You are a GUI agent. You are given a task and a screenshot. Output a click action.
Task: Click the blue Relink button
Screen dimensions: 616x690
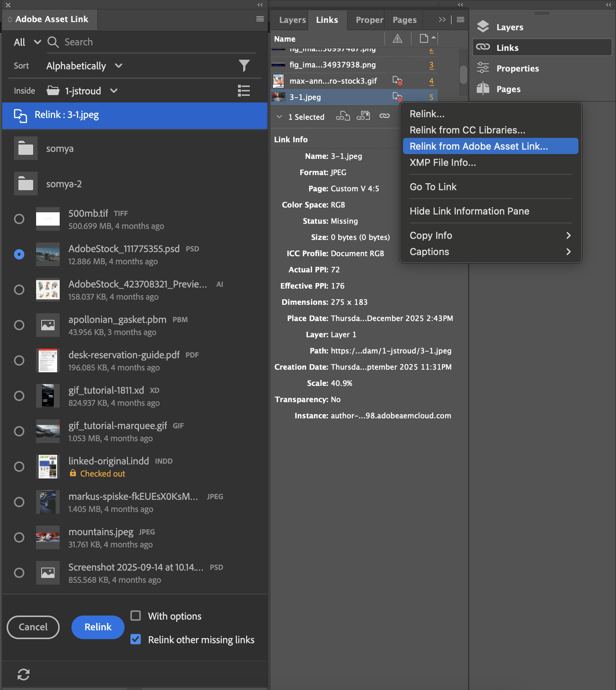point(97,627)
